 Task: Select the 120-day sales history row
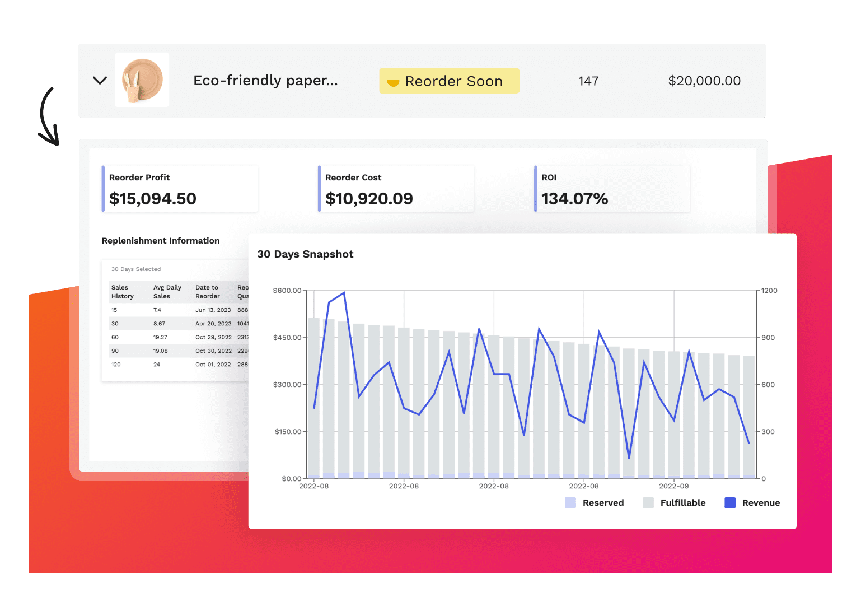pos(175,365)
